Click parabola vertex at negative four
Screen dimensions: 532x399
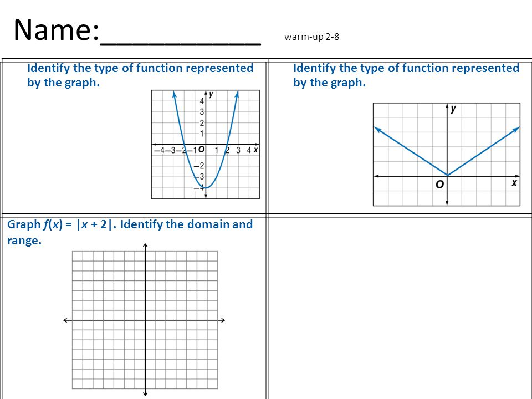pyautogui.click(x=206, y=188)
